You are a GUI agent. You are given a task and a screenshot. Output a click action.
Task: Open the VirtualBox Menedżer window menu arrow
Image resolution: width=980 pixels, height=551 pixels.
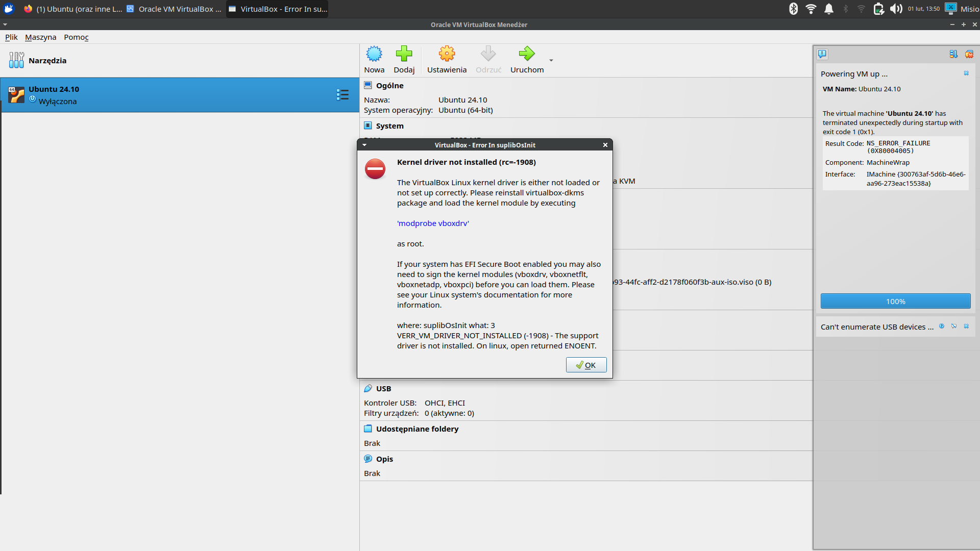click(5, 24)
